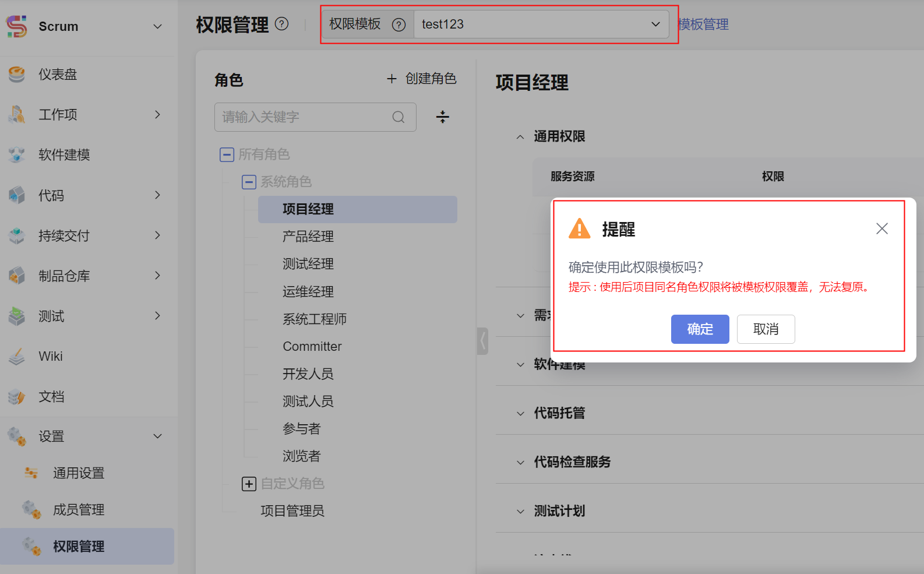
Task: Select the 运维经理 role
Action: [308, 292]
